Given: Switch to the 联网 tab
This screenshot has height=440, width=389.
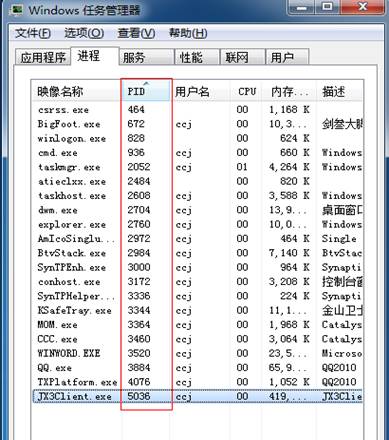Looking at the screenshot, I should click(243, 57).
